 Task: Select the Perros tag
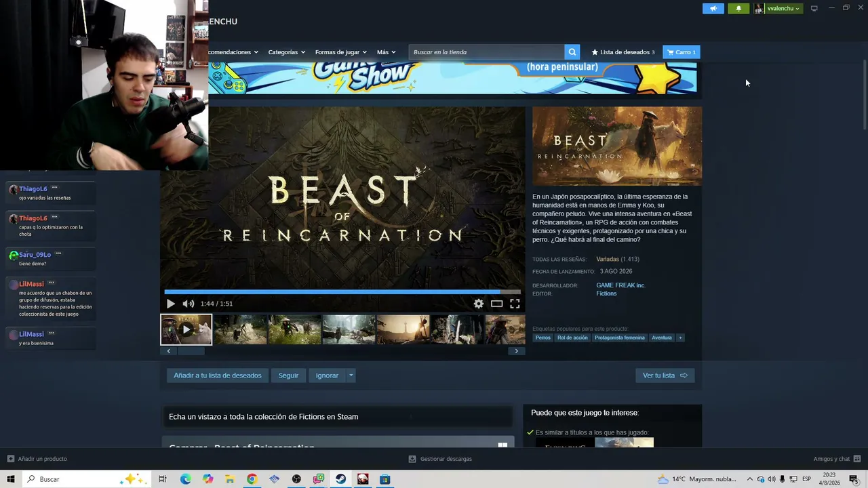(x=543, y=338)
